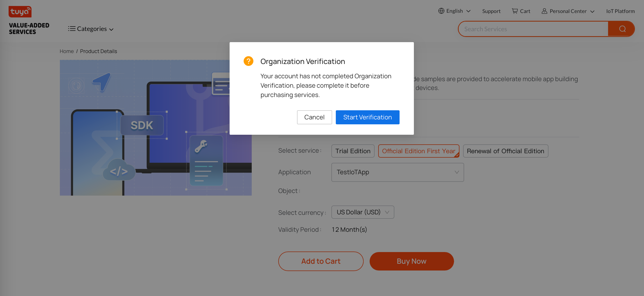The width and height of the screenshot is (644, 296).
Task: Cancel the Organization Verification dialog
Action: click(x=314, y=117)
